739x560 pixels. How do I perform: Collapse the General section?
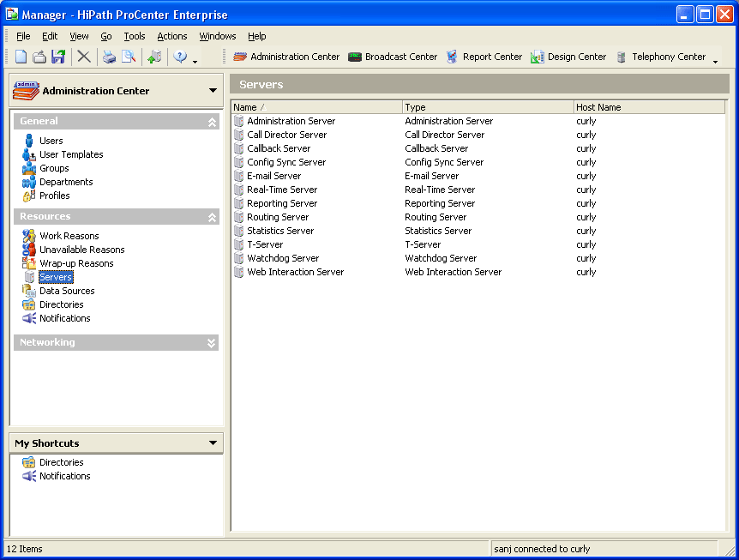click(x=212, y=122)
